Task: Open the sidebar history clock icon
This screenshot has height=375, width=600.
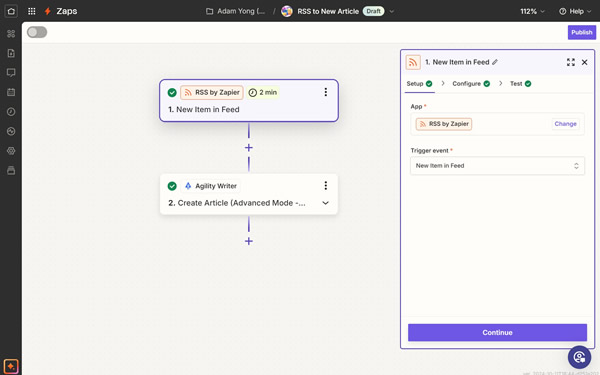Action: 11,112
